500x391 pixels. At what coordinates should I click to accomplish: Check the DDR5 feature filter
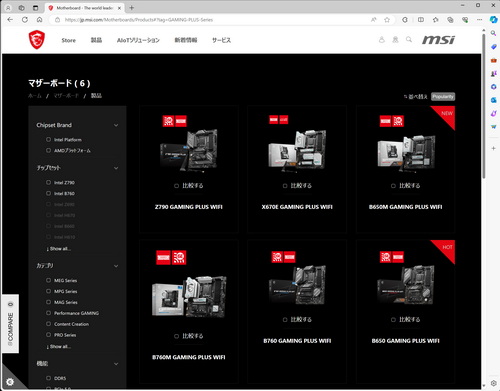tap(48, 378)
